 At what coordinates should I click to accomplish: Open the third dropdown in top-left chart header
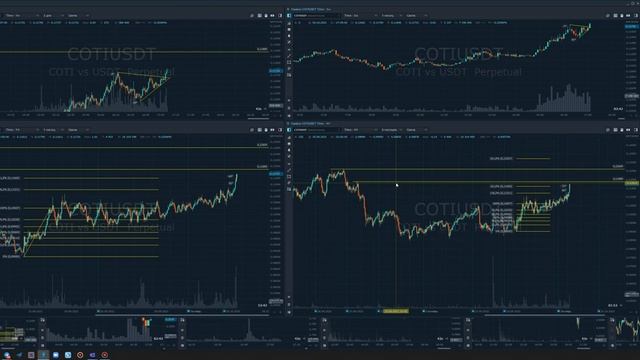(78, 16)
